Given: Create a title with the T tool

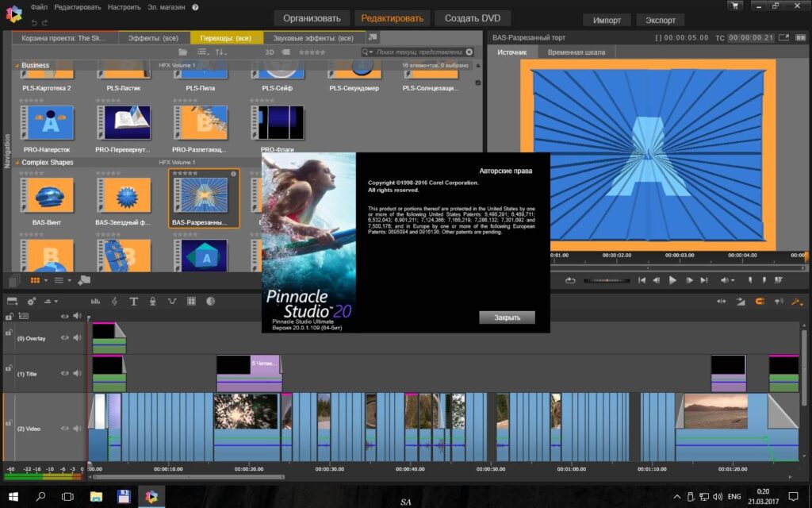Looking at the screenshot, I should point(133,301).
